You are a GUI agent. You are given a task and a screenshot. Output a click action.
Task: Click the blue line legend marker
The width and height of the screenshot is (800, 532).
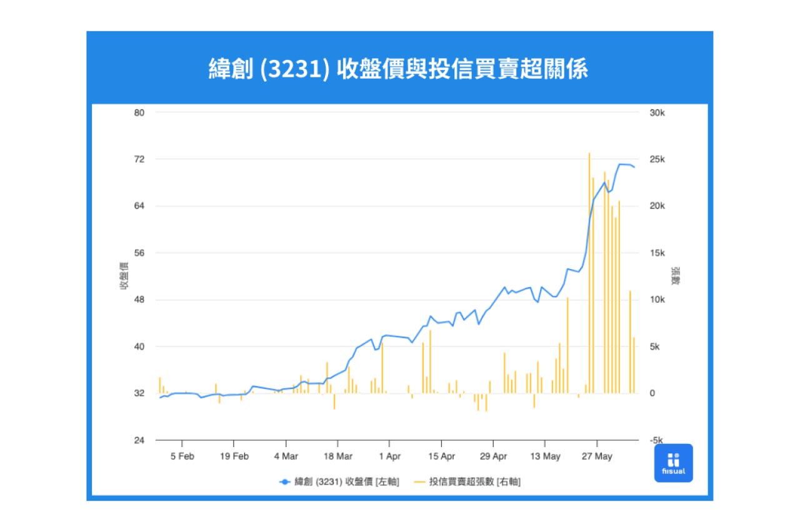point(284,481)
